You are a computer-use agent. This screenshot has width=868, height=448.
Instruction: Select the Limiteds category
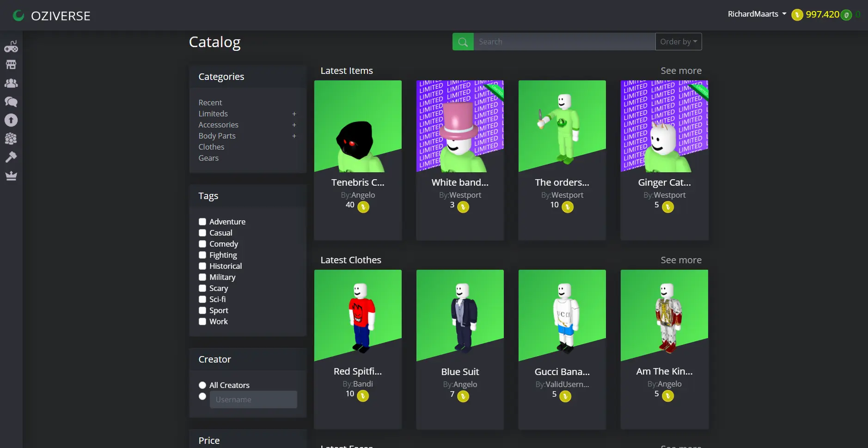(x=213, y=114)
